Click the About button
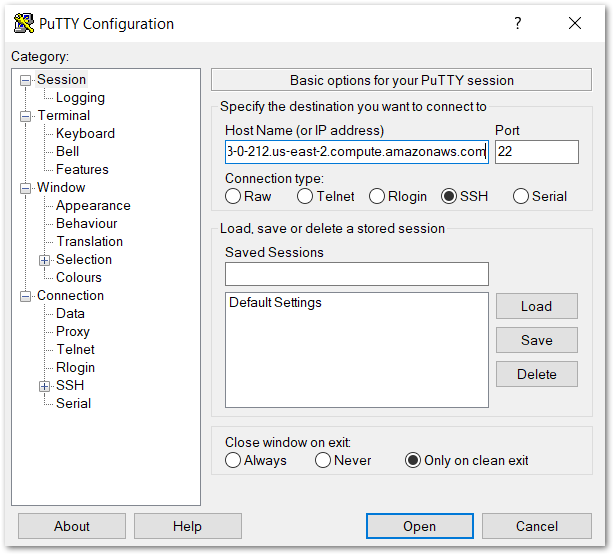This screenshot has height=555, width=614. [x=72, y=526]
